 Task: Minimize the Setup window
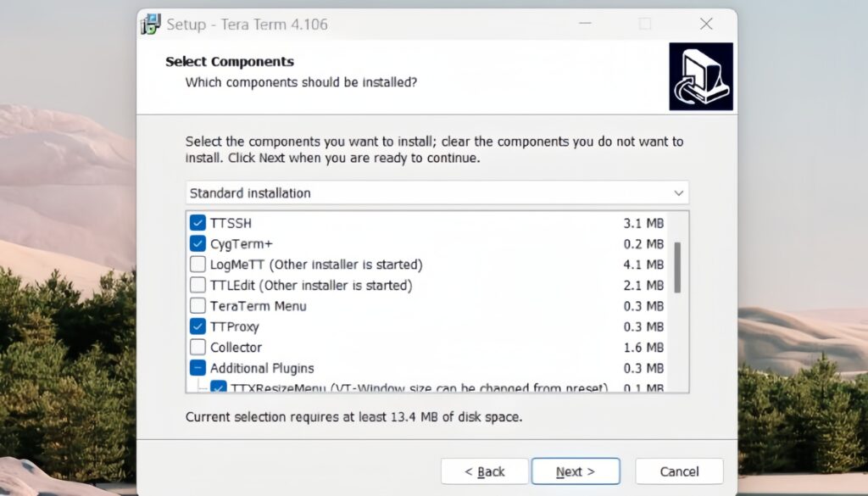click(585, 24)
